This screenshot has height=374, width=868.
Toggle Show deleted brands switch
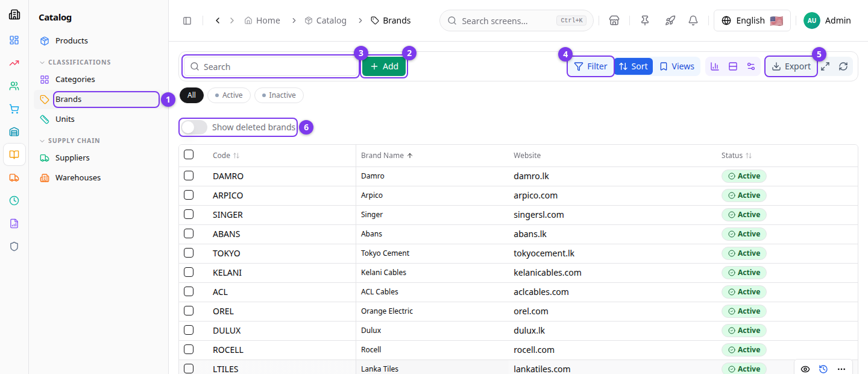[194, 127]
